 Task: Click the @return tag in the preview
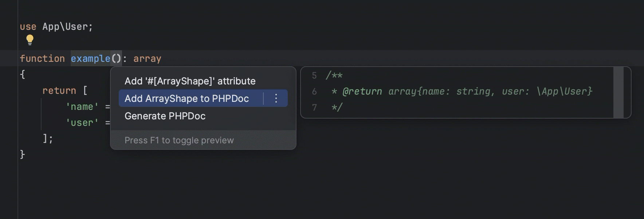coord(362,91)
